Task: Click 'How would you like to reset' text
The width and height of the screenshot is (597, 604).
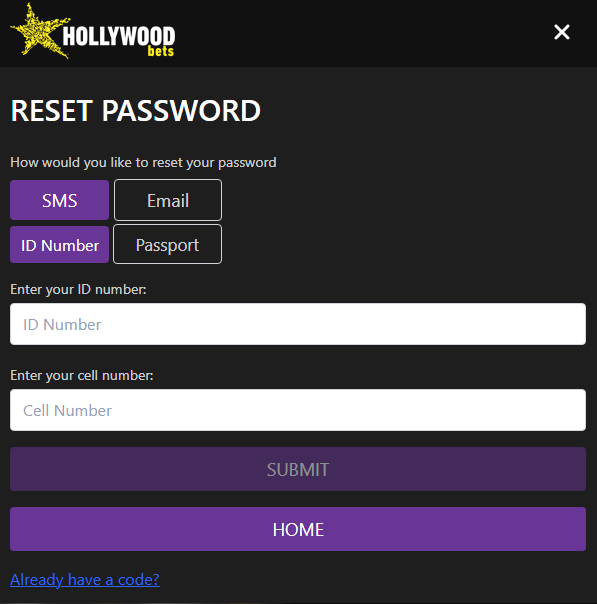Action: click(x=143, y=163)
